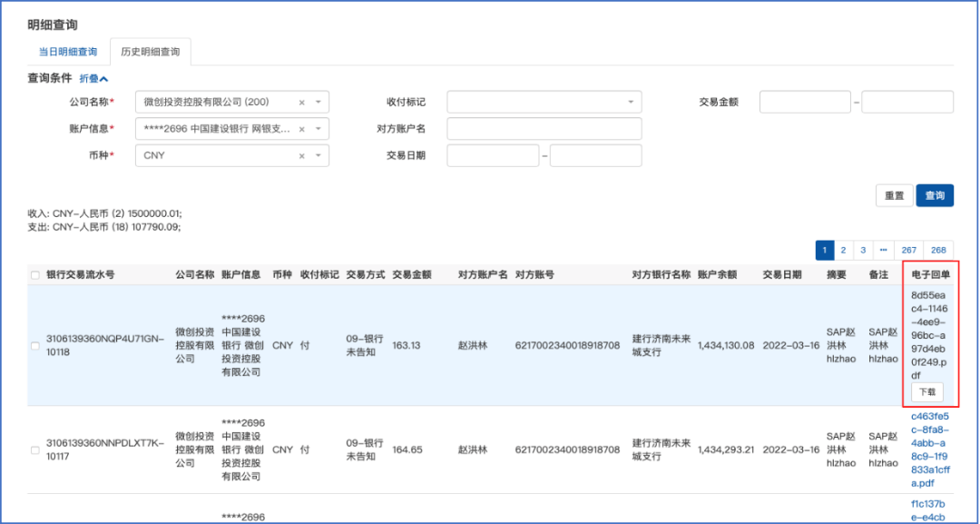Screen dimensions: 980x524
Task: Click the 查询 button
Action: click(935, 195)
